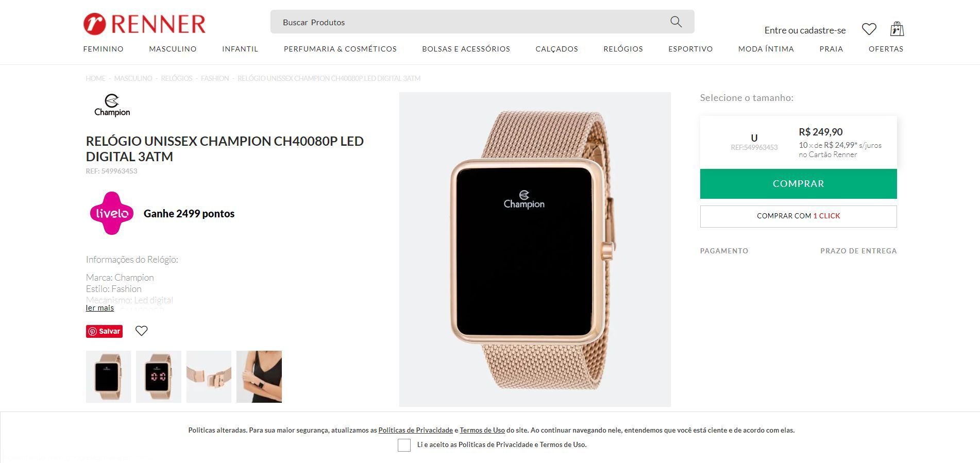Click the Livelo points badge
This screenshot has width=980, height=463.
pyautogui.click(x=112, y=213)
